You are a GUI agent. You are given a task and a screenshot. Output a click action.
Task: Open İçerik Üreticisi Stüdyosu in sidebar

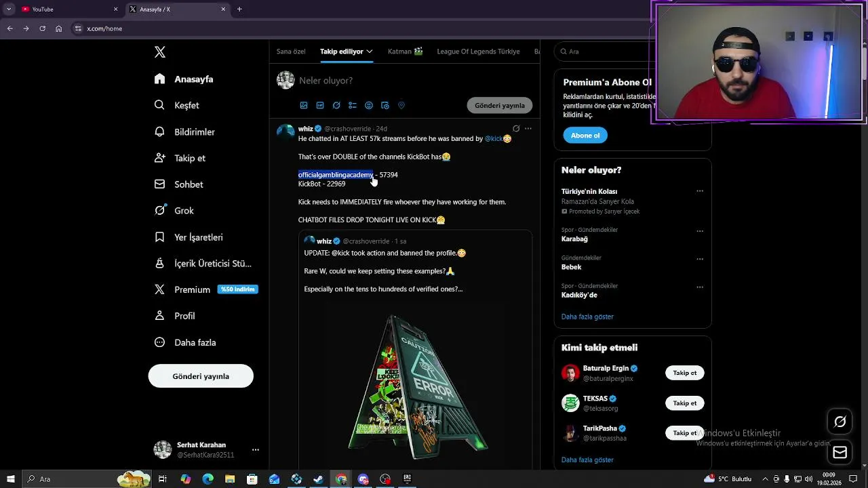tap(203, 264)
